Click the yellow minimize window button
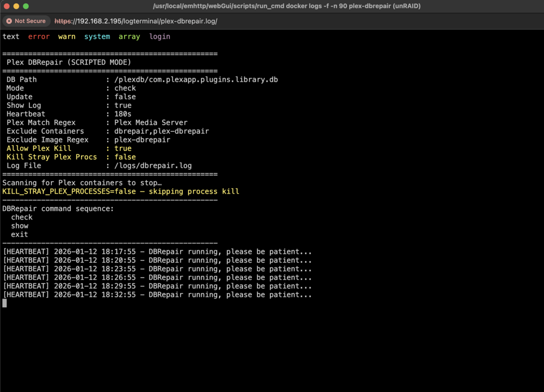 point(16,6)
